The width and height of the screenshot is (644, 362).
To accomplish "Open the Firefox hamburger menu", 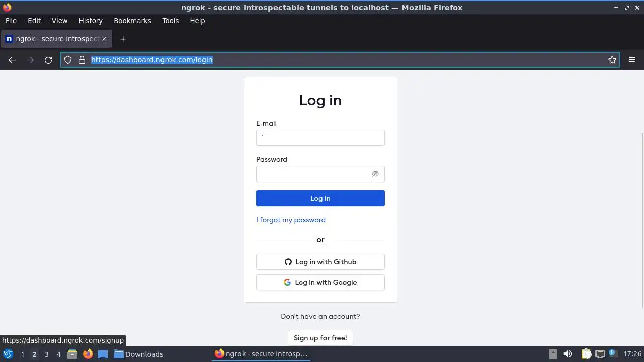I will pos(632,60).
